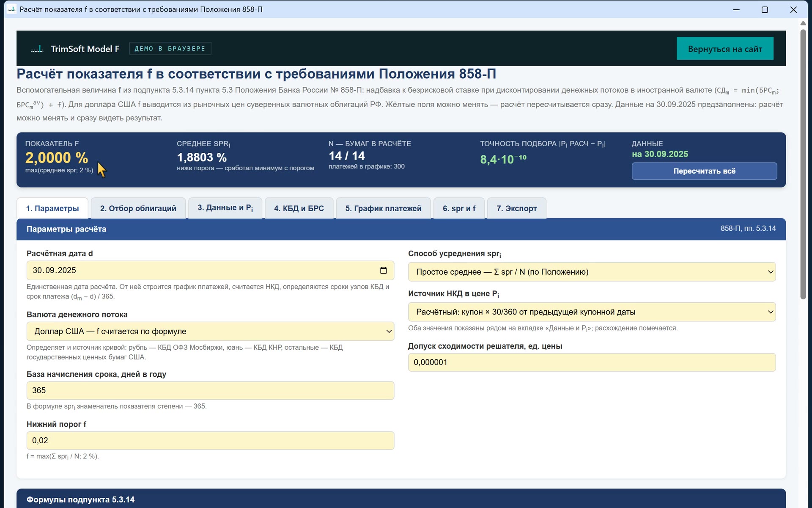Screen dimensions: 812x508
Task: Close the window
Action: 793,9
